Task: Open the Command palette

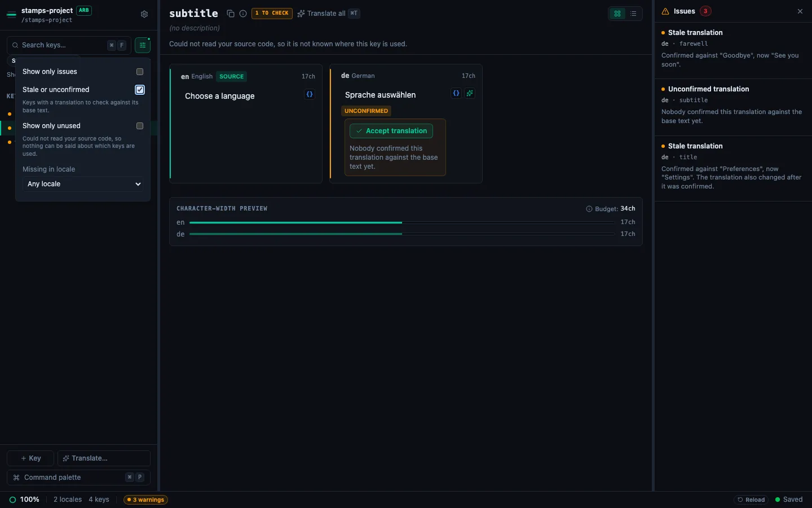Action: pos(78,478)
